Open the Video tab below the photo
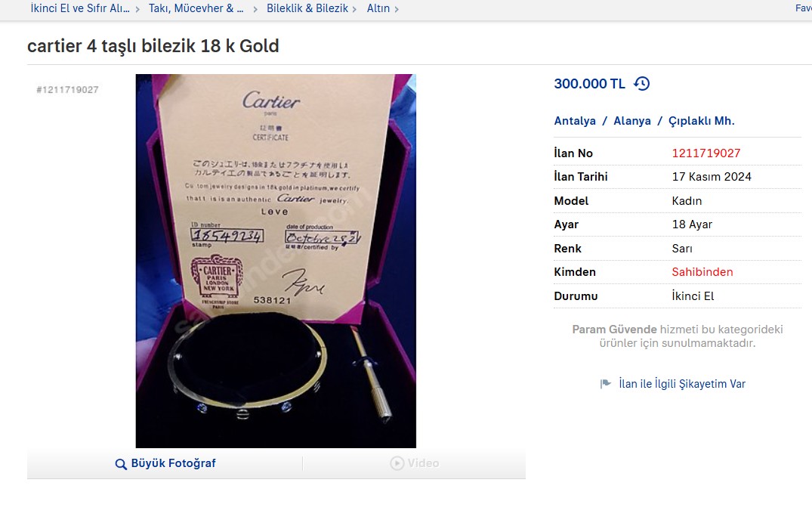This screenshot has width=812, height=523. [414, 463]
